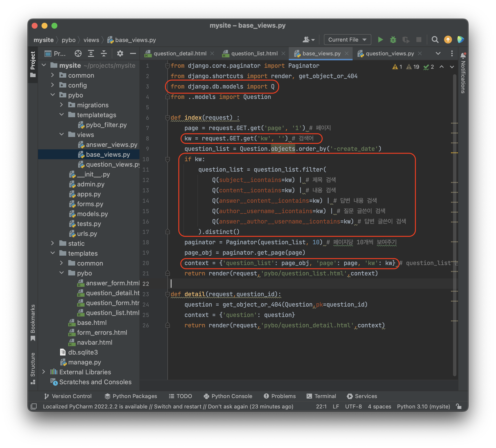
Task: Open the Current File run configuration dropdown
Action: (x=347, y=40)
